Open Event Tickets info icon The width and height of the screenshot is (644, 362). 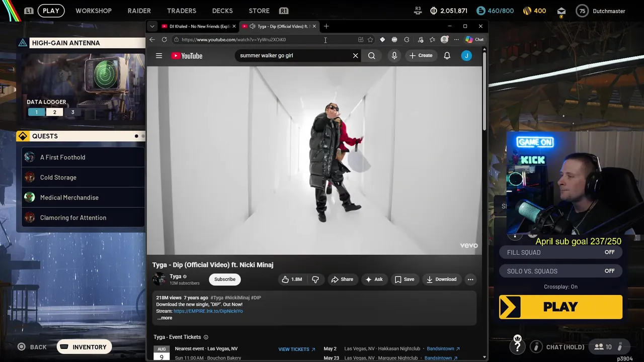[x=206, y=337]
